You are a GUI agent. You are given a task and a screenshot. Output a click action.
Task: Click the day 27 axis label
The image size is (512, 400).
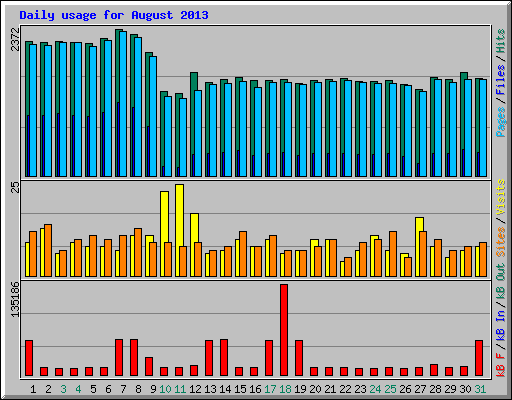pyautogui.click(x=420, y=389)
